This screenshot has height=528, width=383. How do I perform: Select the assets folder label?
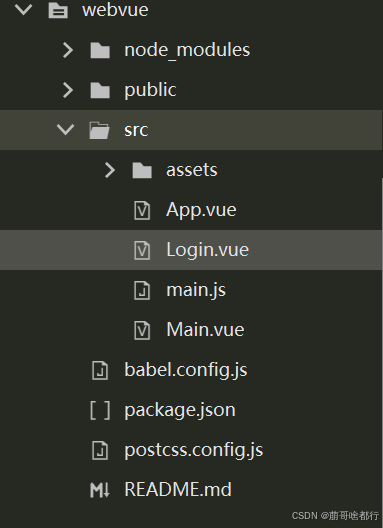(192, 170)
